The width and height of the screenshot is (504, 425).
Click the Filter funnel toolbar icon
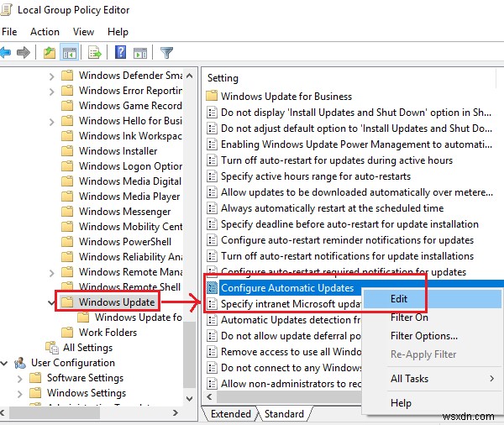166,52
